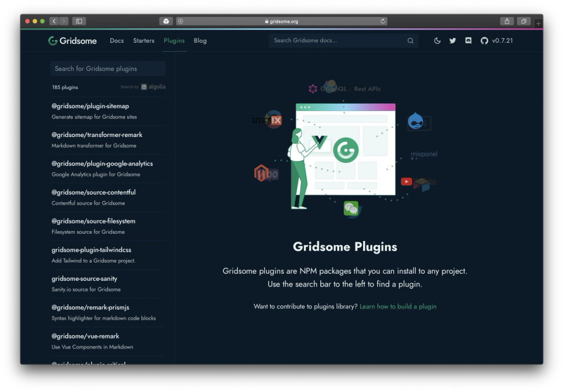
Task: Click the Gridsome logo in the header
Action: pos(72,41)
